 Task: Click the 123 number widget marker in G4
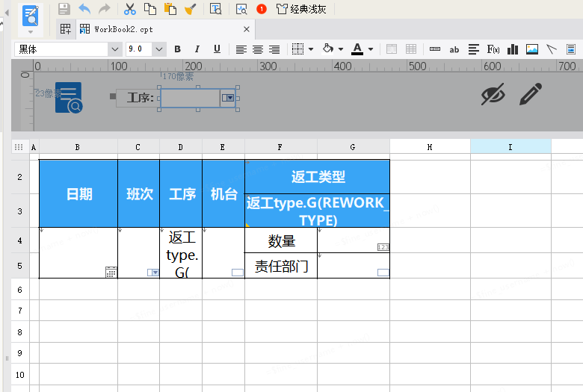pos(383,247)
